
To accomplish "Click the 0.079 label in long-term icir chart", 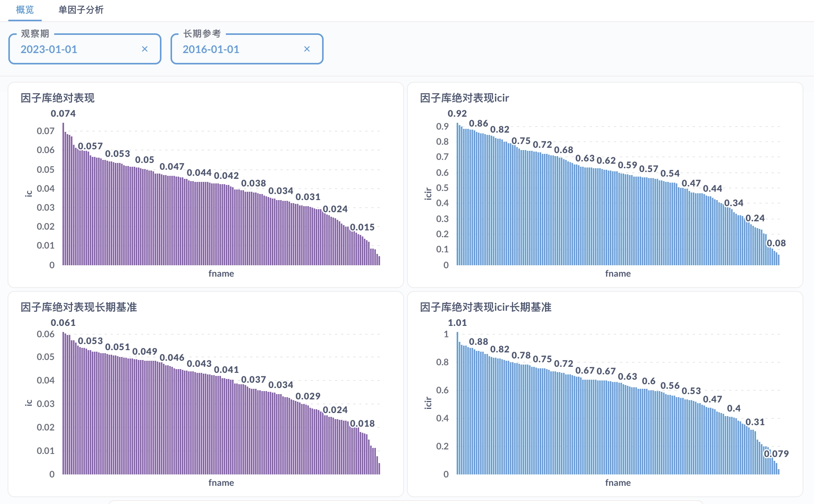I will click(776, 454).
